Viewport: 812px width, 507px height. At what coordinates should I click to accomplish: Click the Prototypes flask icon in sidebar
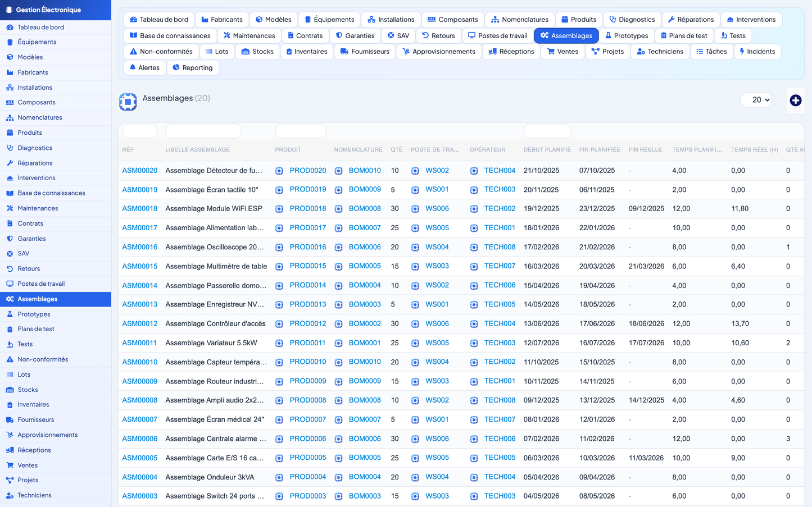tap(10, 314)
